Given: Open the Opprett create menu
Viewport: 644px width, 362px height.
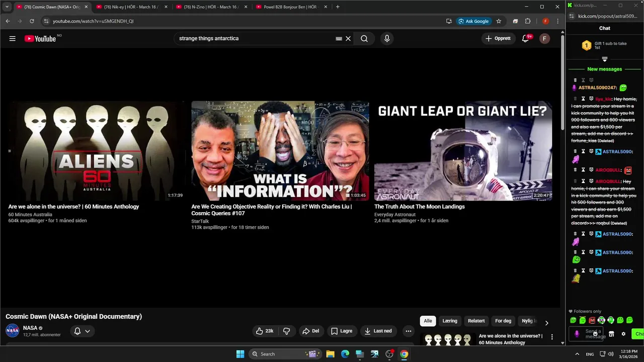Looking at the screenshot, I should point(498,39).
